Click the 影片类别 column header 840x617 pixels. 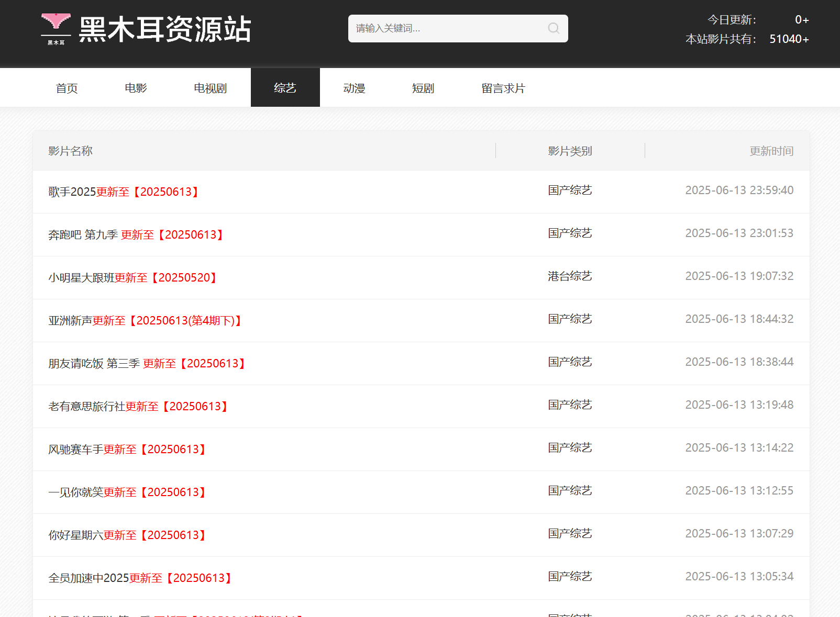pos(570,151)
